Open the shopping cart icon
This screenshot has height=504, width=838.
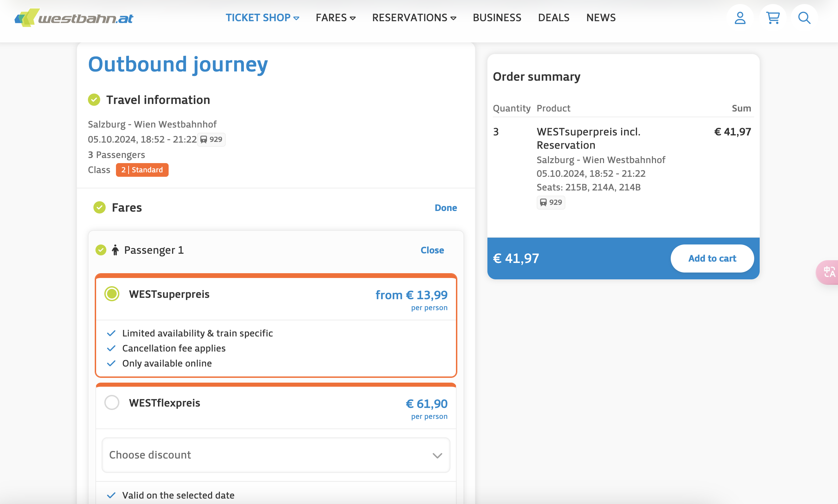click(773, 18)
